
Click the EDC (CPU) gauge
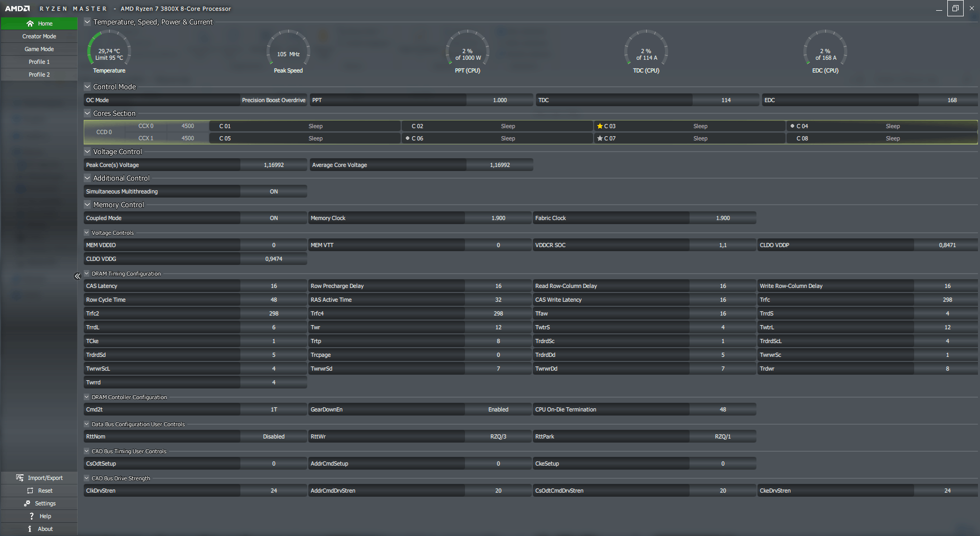click(x=825, y=52)
